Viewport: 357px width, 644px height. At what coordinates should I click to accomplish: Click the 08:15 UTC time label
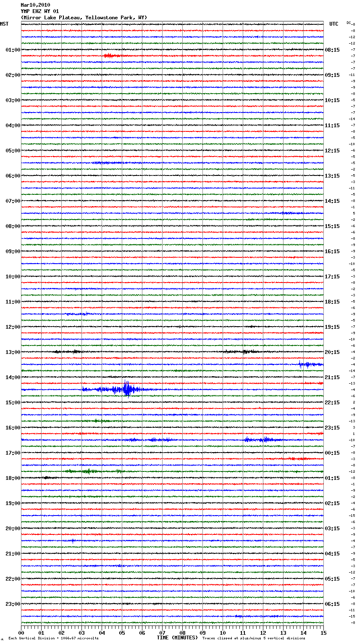(x=332, y=50)
